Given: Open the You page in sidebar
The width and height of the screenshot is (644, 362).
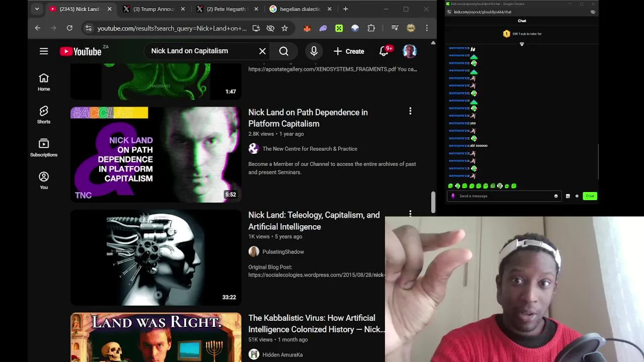Looking at the screenshot, I should point(44,180).
